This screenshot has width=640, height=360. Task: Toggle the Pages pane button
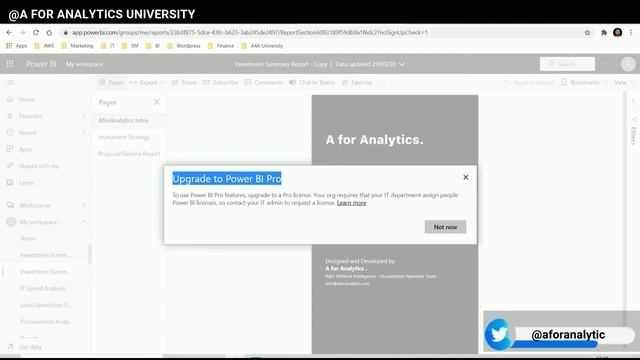[111, 82]
